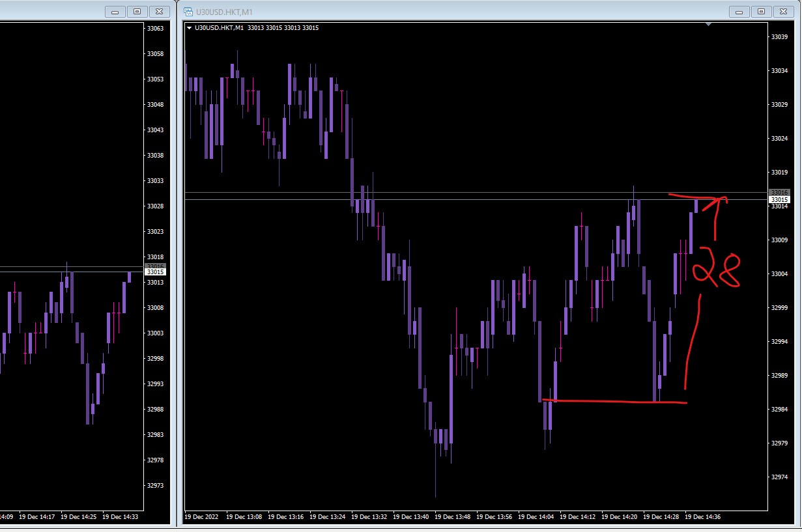The width and height of the screenshot is (802, 532).
Task: Click 33008 on left chart price scale
Action: tap(156, 307)
